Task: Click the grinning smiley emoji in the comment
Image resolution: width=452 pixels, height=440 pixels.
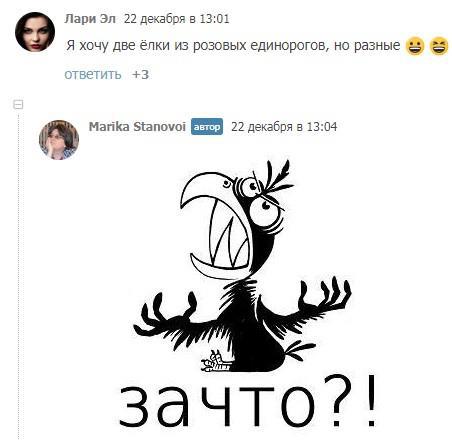Action: click(415, 46)
